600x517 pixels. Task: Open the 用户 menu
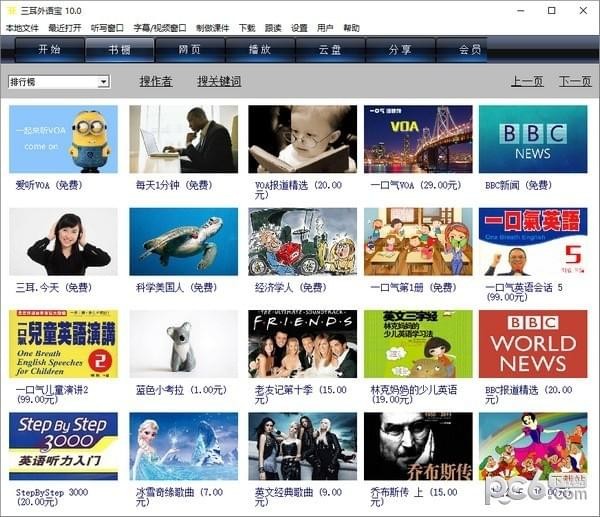[x=325, y=28]
